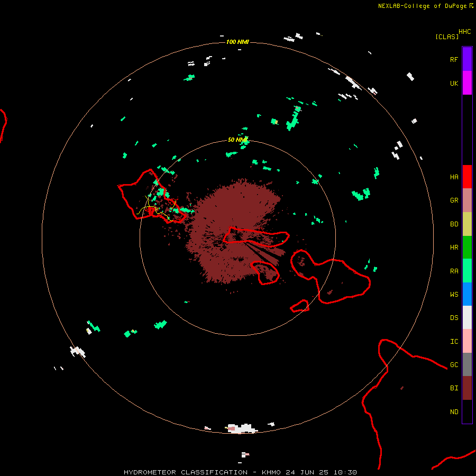This screenshot has height=476, width=476.
Task: Click the IC pink legend swatch
Action: tap(467, 341)
